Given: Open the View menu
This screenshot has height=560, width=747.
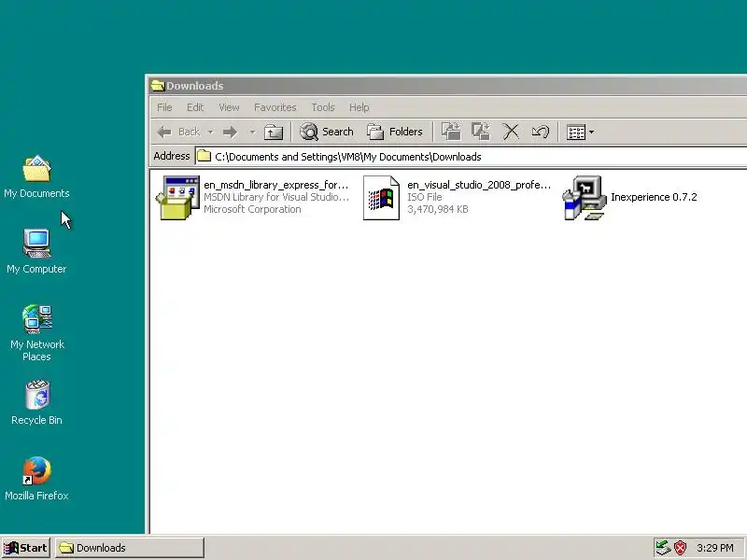Looking at the screenshot, I should (229, 107).
